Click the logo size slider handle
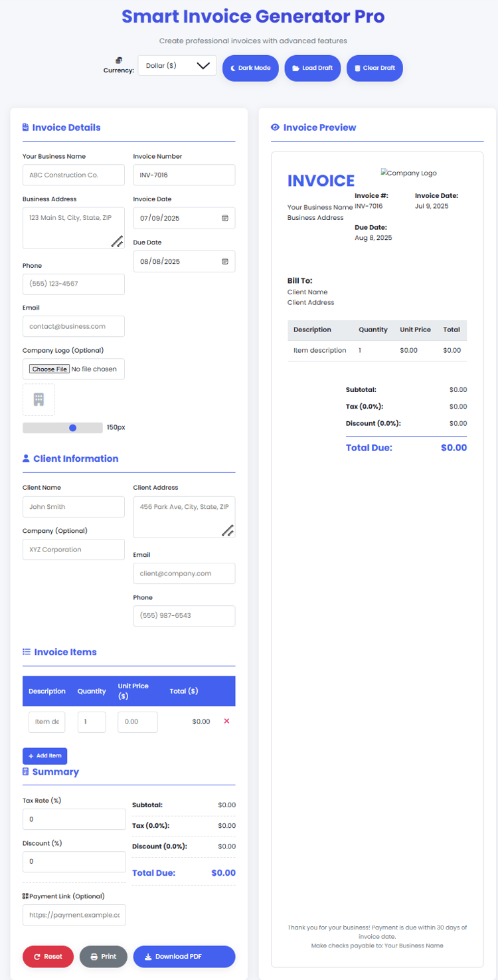Viewport: 498px width, 980px height. (x=72, y=428)
